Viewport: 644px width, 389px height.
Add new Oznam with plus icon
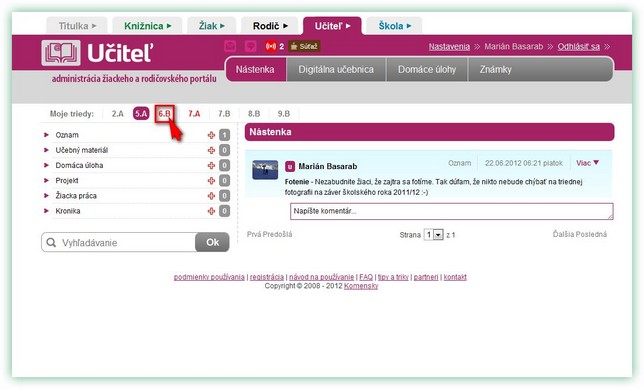[211, 135]
